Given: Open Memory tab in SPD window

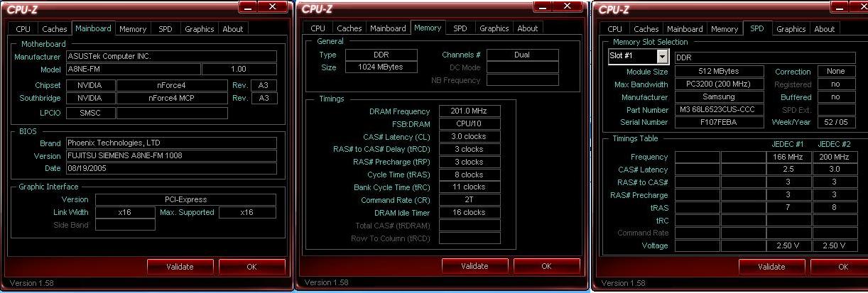Looking at the screenshot, I should pos(725,29).
